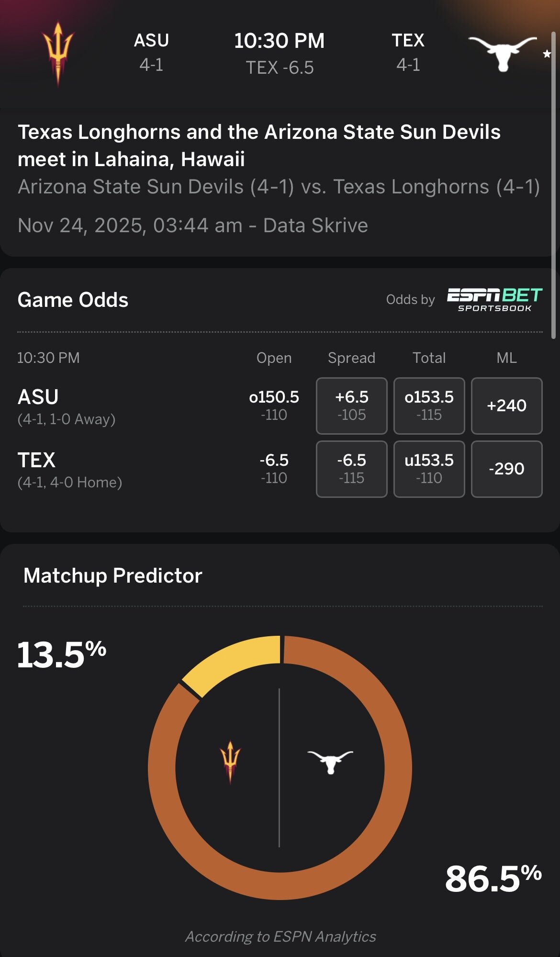The image size is (560, 957).
Task: Tap the TEX team name in odds table
Action: tap(37, 460)
